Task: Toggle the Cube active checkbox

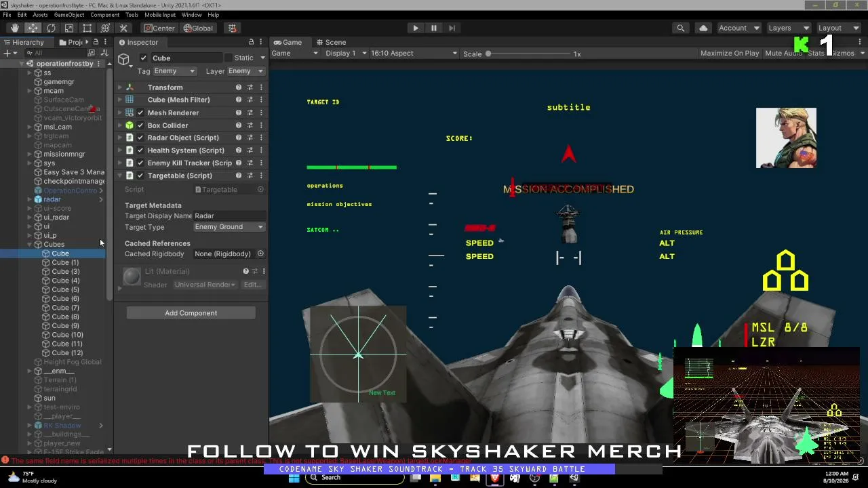Action: [143, 58]
